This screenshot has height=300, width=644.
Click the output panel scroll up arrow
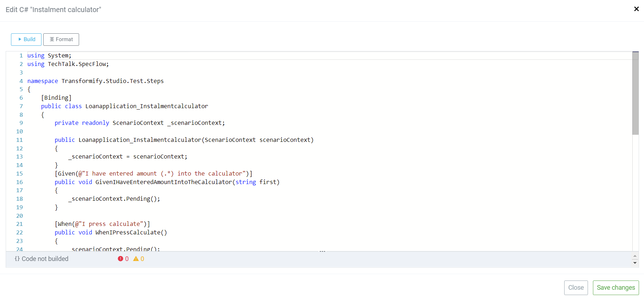click(635, 256)
